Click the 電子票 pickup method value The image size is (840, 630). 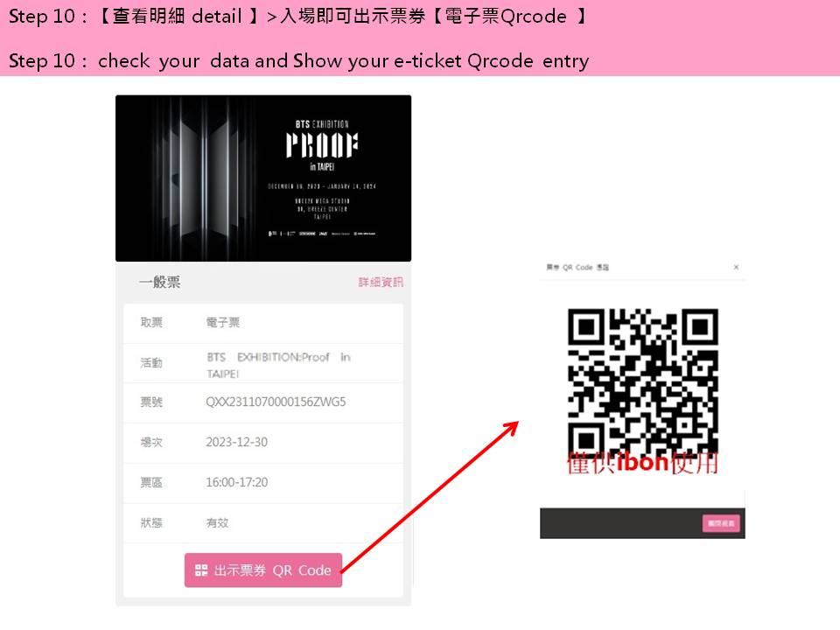pos(223,323)
